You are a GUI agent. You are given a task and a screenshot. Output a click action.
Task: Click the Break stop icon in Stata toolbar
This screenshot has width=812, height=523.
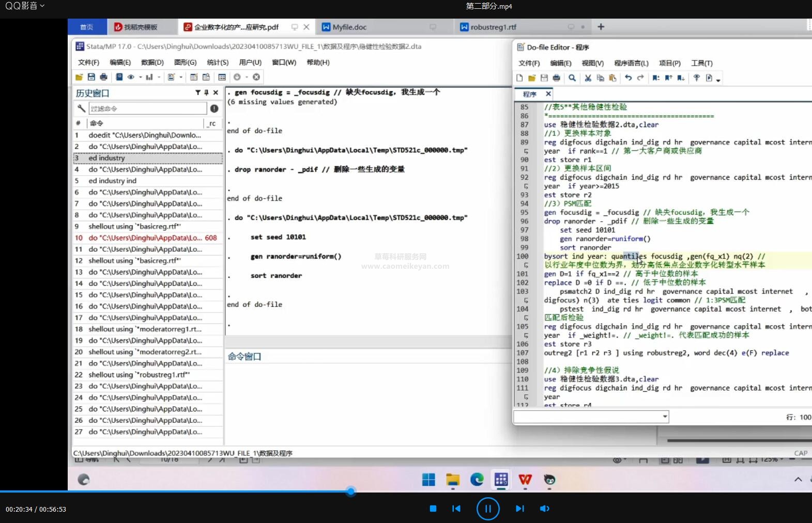256,77
